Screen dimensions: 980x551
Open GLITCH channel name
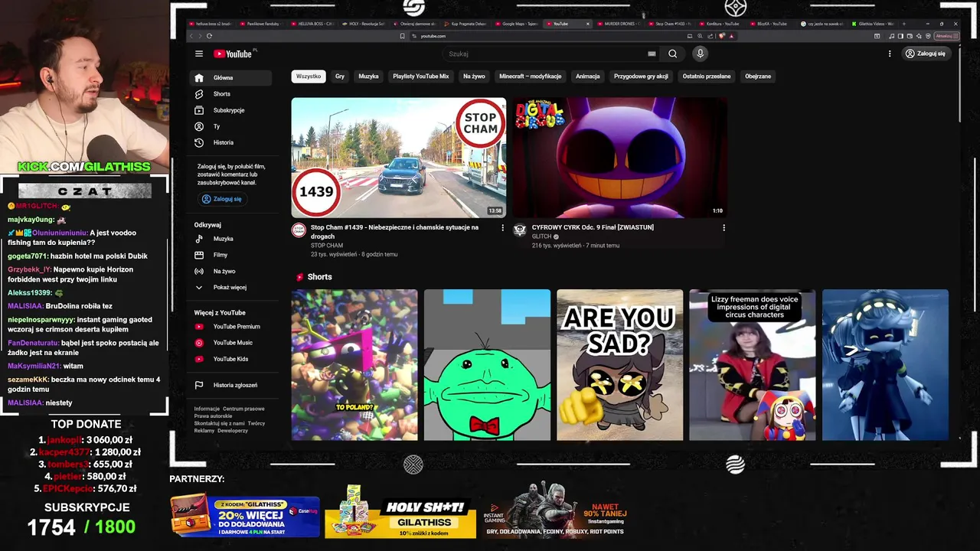tap(542, 236)
